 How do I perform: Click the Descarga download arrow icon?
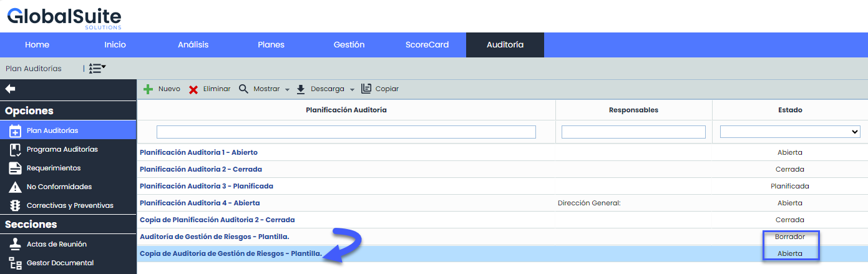pos(301,89)
